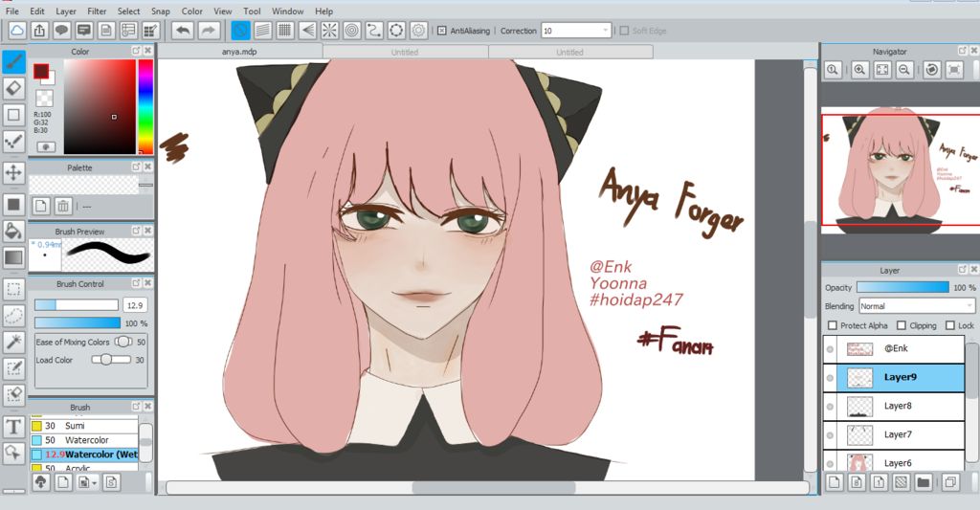This screenshot has height=510, width=980.
Task: Toggle visibility of Layer9
Action: tap(830, 378)
